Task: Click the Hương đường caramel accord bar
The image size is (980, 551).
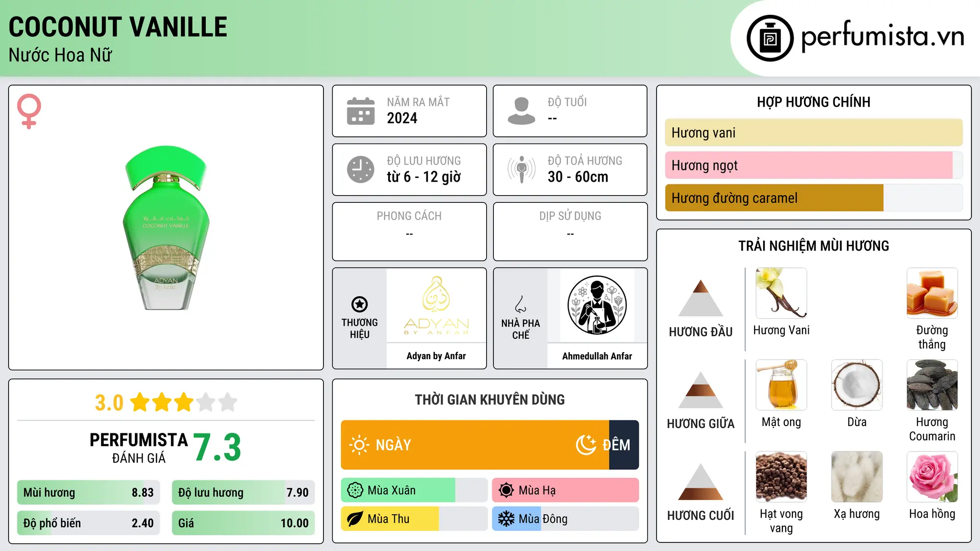Action: point(814,198)
